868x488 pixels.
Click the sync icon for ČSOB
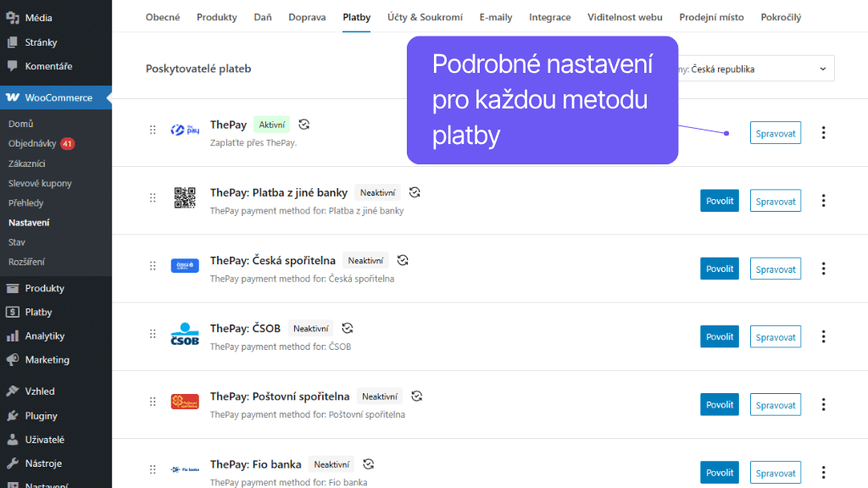[347, 328]
